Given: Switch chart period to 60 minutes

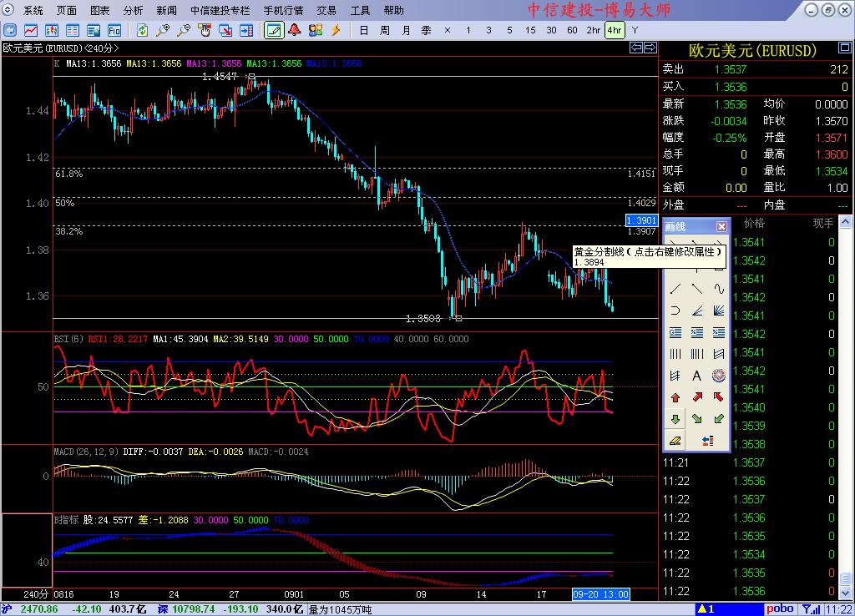Looking at the screenshot, I should pyautogui.click(x=572, y=30).
